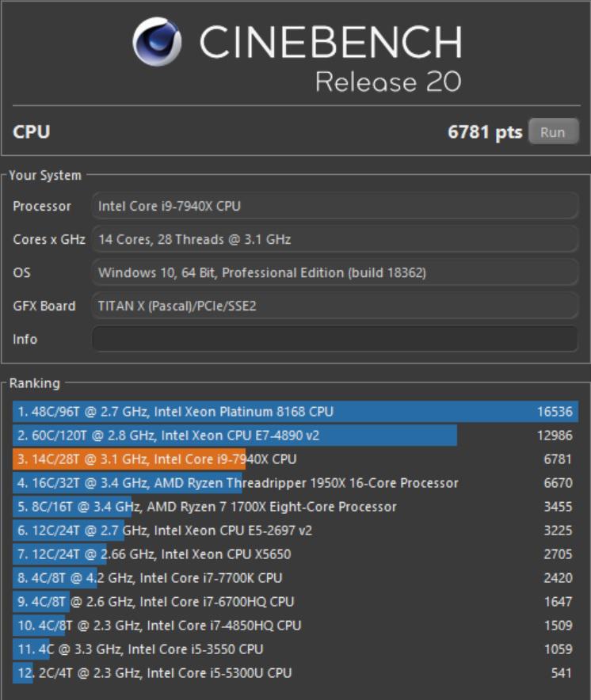
Task: Select the Core i7-4850HQ ranking row
Action: point(295,626)
